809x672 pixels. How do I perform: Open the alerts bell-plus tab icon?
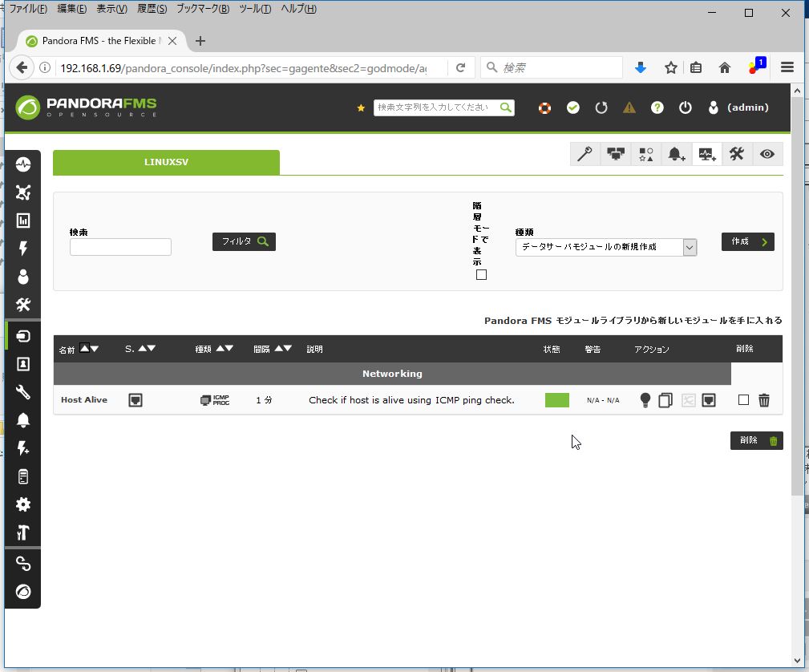[x=677, y=154]
